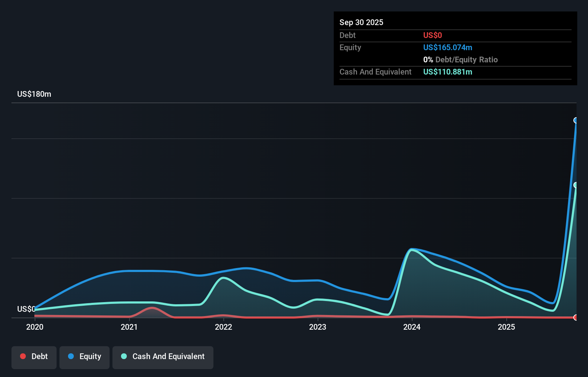Click the US$180m gridline label
The image size is (588, 377).
pyautogui.click(x=34, y=94)
